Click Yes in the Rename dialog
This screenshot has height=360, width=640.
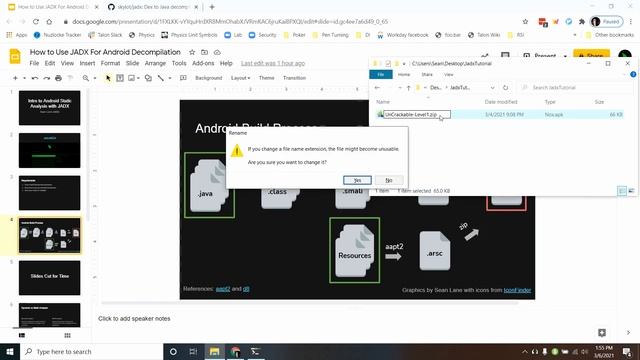tap(357, 180)
